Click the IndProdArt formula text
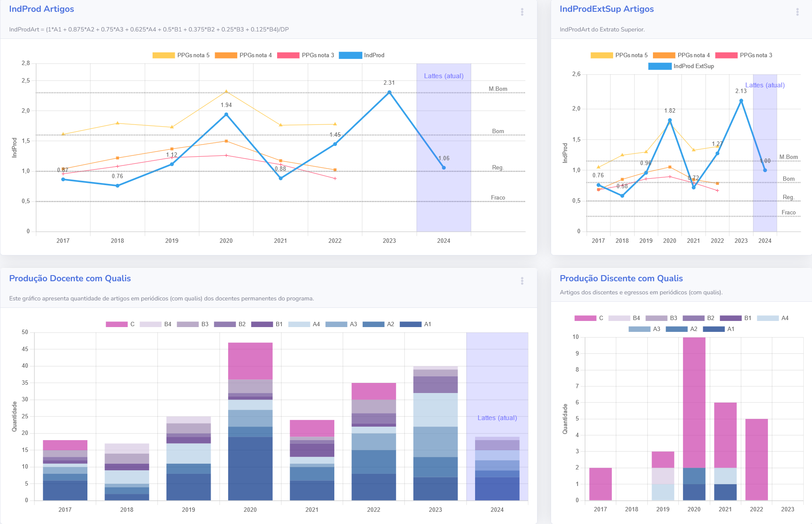The width and height of the screenshot is (812, 524). [x=149, y=30]
